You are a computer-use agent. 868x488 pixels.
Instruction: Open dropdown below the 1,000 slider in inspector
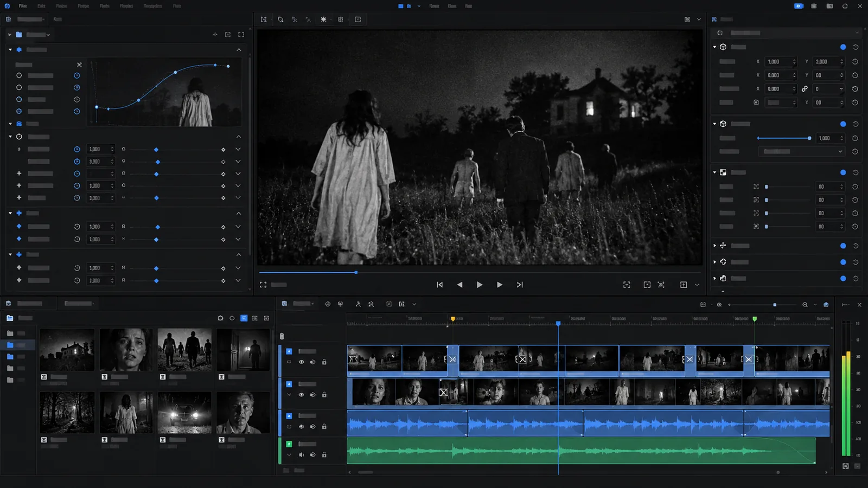801,152
